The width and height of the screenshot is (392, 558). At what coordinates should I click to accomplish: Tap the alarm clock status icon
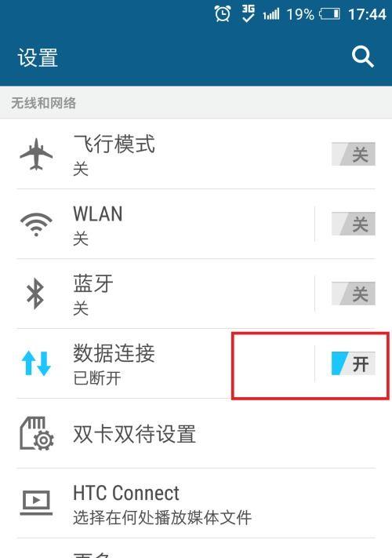(223, 14)
